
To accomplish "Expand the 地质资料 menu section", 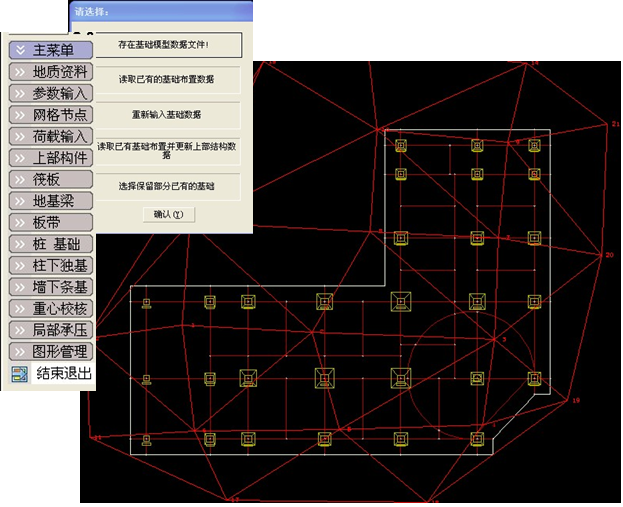I will pyautogui.click(x=50, y=71).
